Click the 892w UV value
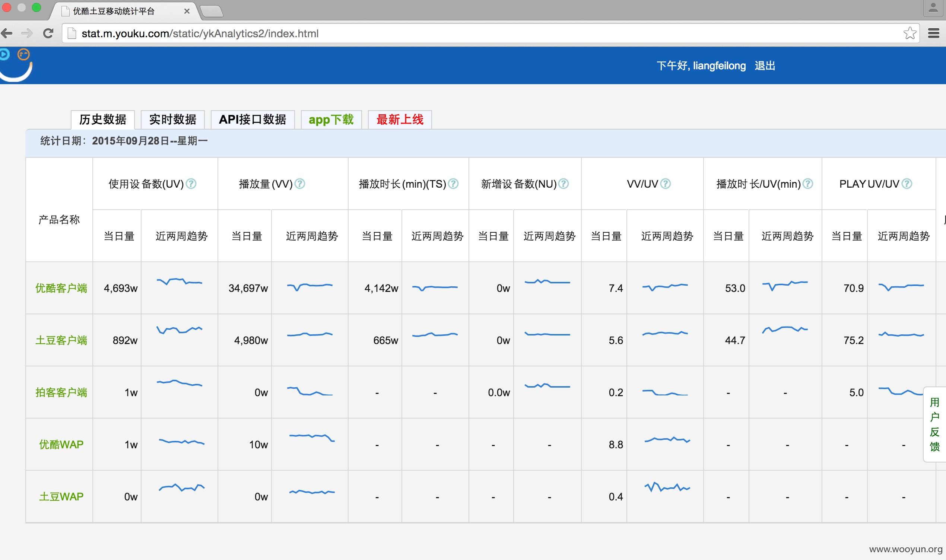The height and width of the screenshot is (560, 946). [x=125, y=340]
